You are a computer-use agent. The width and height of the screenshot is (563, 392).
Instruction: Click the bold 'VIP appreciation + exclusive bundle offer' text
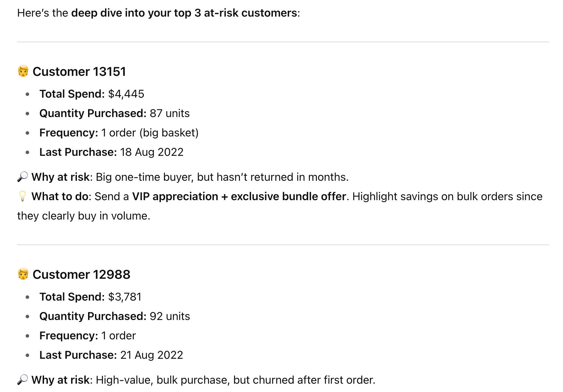[x=239, y=196]
